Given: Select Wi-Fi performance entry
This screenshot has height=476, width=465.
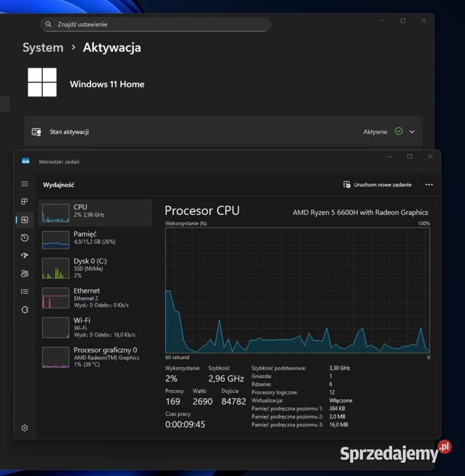Looking at the screenshot, I should point(95,327).
